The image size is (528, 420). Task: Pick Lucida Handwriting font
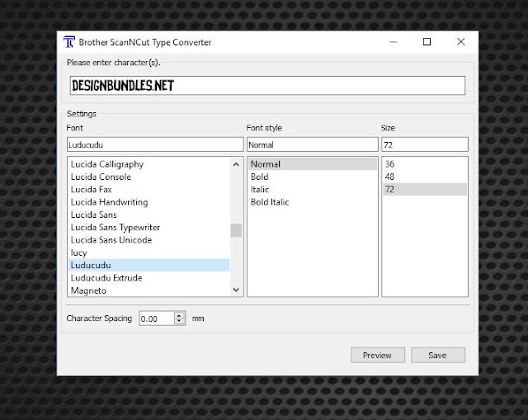pyautogui.click(x=149, y=202)
